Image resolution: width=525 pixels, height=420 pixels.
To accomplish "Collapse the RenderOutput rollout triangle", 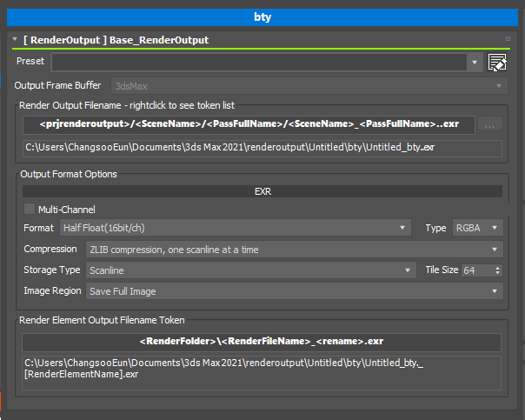I will (x=16, y=40).
